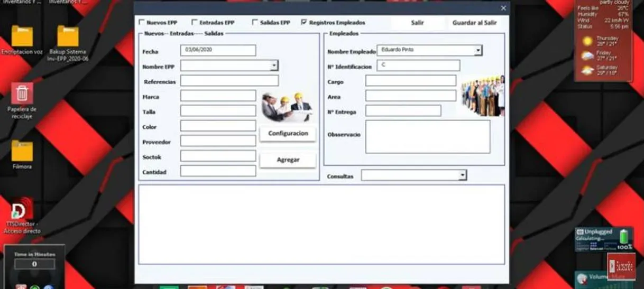The width and height of the screenshot is (644, 289).
Task: Open the Encriptacion voz desktop folder
Action: (22, 40)
